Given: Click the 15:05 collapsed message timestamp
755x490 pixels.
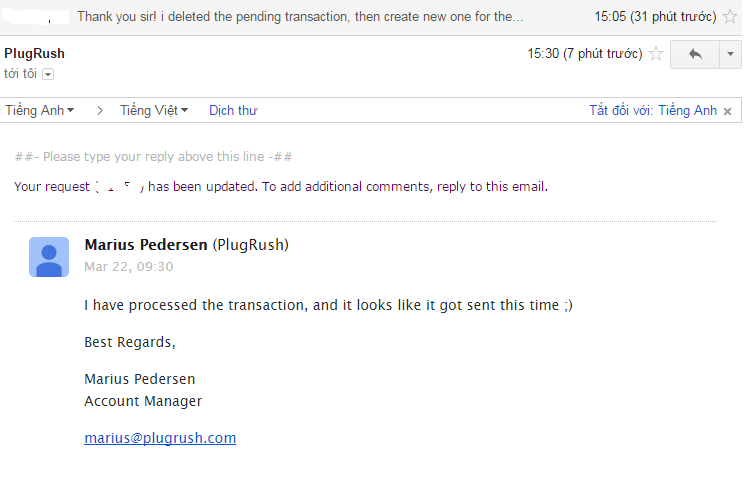Looking at the screenshot, I should [x=655, y=17].
